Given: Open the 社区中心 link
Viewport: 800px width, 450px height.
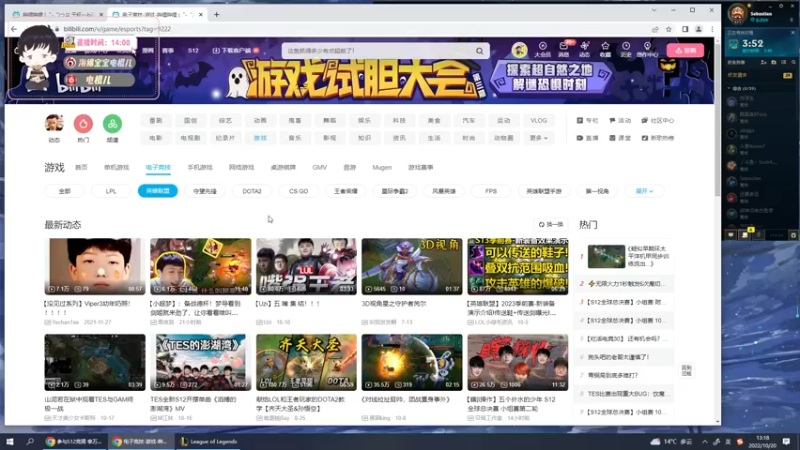Looking at the screenshot, I should tap(658, 121).
